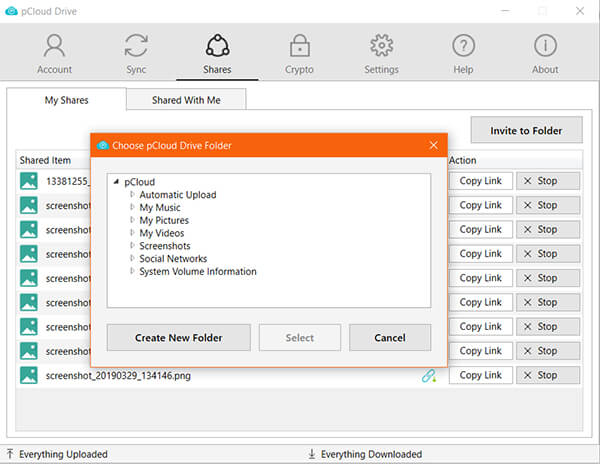Select System Volume Information folder
The height and width of the screenshot is (464, 600).
(x=198, y=271)
